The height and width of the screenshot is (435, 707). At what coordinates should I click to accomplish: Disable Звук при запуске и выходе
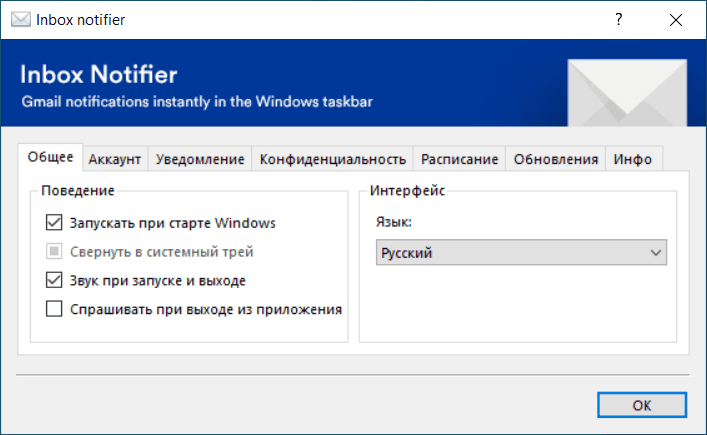point(54,281)
